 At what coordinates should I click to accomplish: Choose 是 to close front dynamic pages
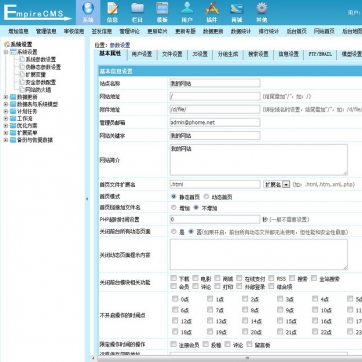(x=173, y=231)
